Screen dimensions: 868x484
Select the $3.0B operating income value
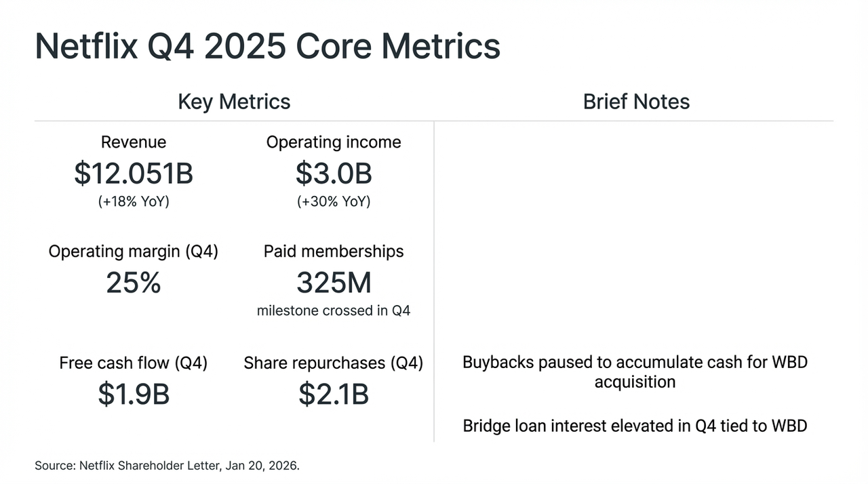334,174
